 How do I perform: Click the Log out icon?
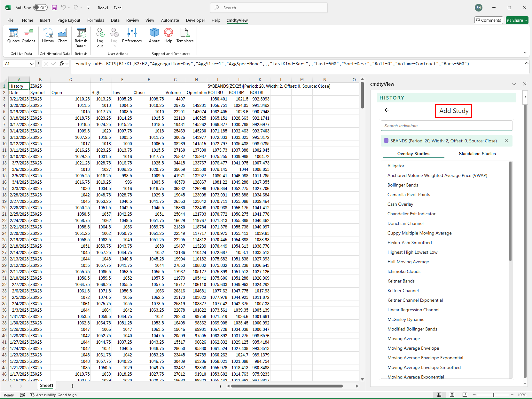tap(100, 38)
